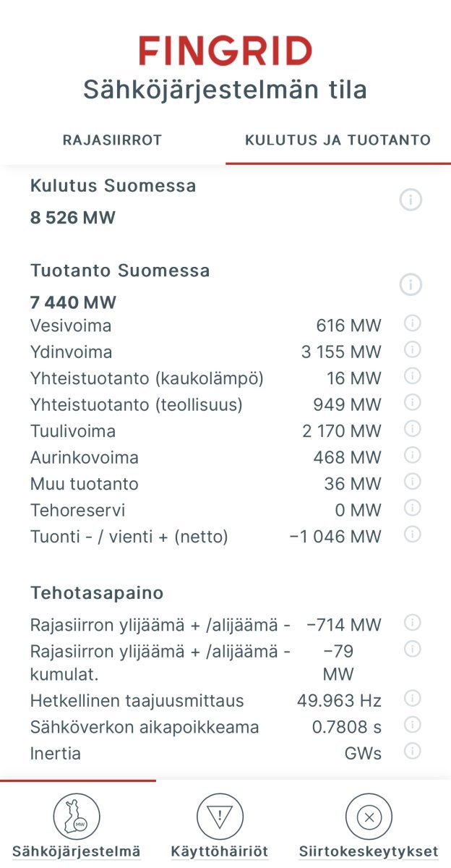The height and width of the screenshot is (868, 451).
Task: Tap info icon for Tuotanto Suomessa
Action: 411,285
